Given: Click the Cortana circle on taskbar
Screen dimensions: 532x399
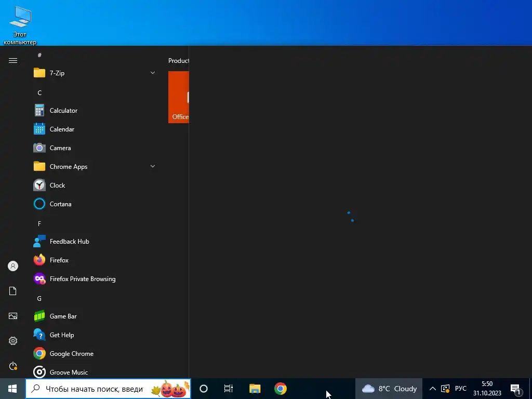Looking at the screenshot, I should 204,389.
